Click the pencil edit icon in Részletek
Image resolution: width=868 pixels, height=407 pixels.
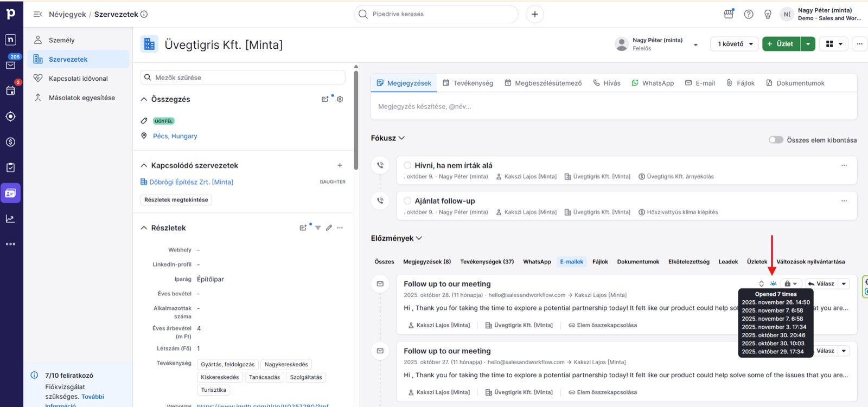coord(329,228)
